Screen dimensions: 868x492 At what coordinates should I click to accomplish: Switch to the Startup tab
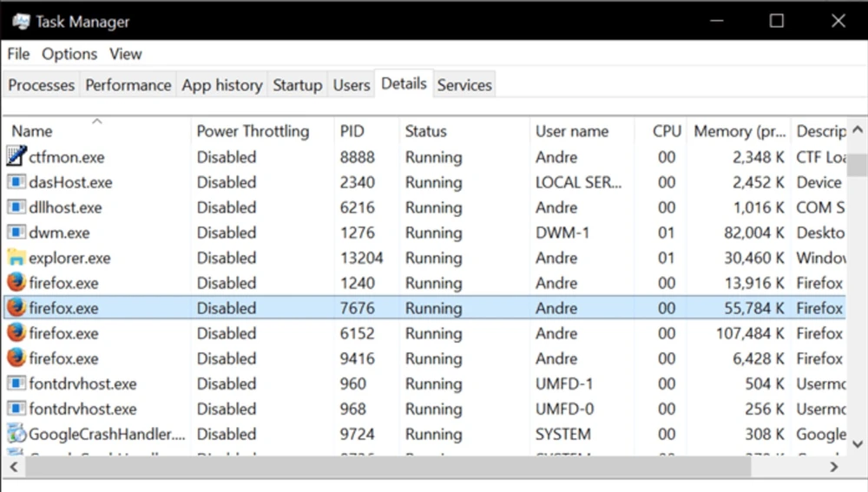click(x=297, y=85)
